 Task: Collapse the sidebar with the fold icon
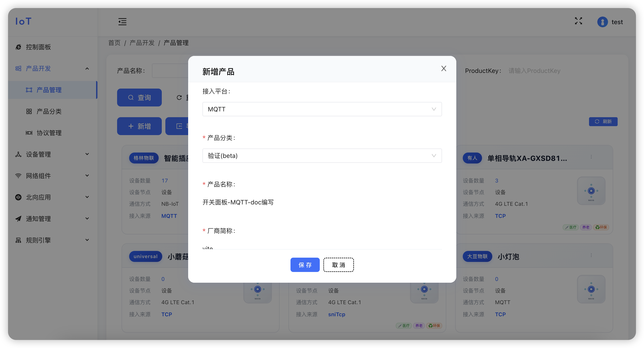[x=122, y=22]
